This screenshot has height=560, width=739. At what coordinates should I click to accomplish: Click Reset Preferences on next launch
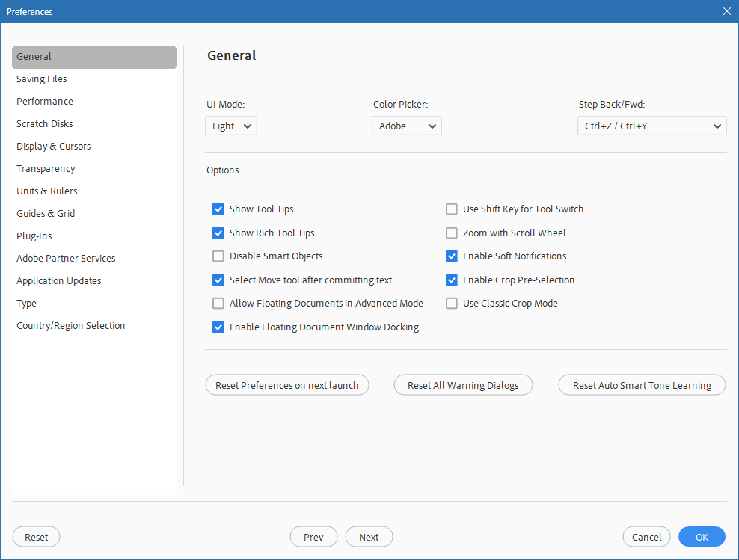point(287,385)
